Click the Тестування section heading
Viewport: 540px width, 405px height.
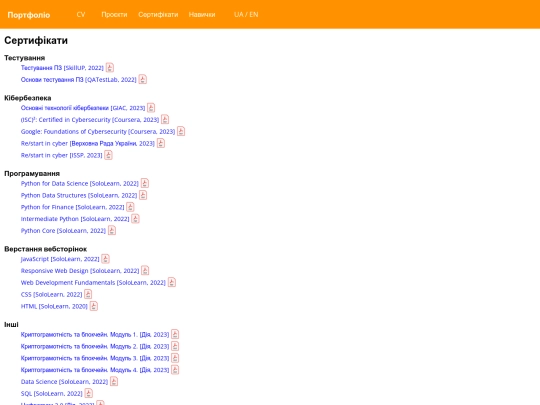pos(24,58)
